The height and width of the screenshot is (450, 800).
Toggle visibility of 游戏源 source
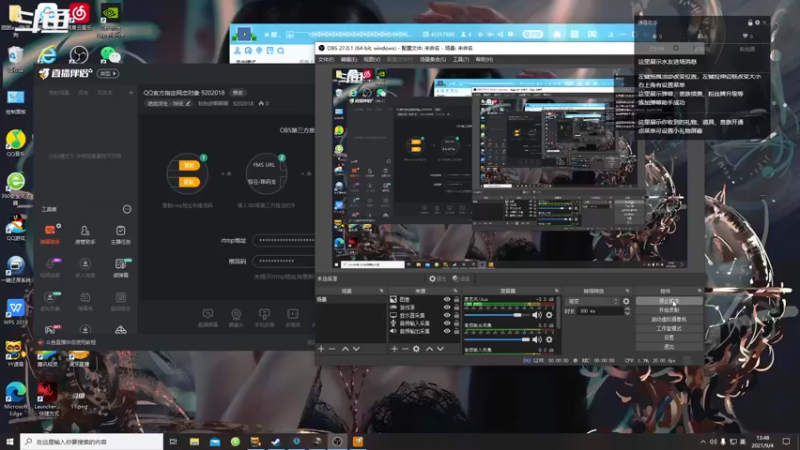447,307
